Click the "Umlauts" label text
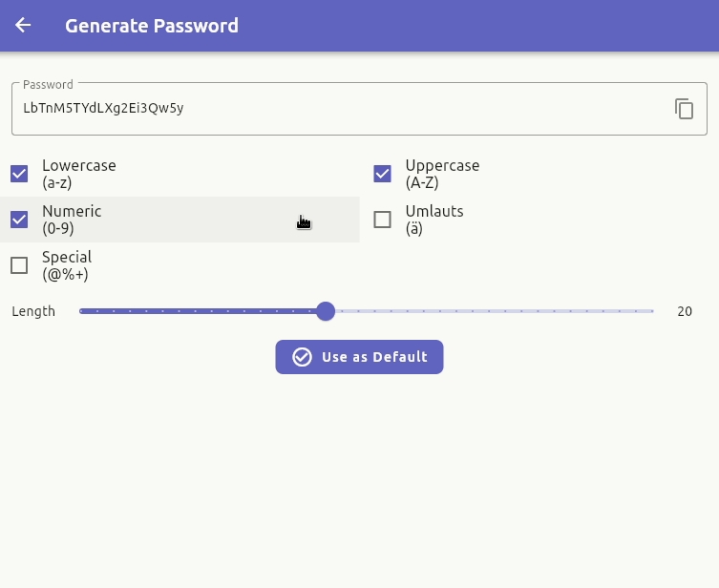The width and height of the screenshot is (719, 588). click(x=434, y=212)
